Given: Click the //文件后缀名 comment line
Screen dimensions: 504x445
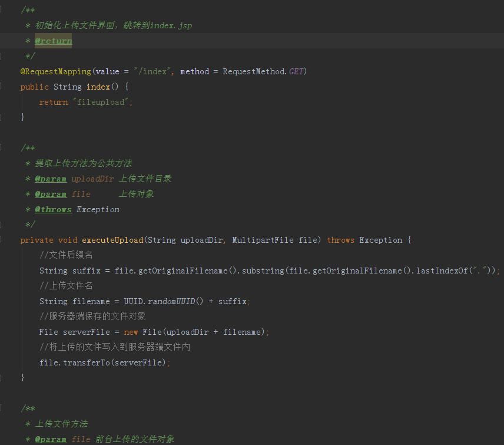Looking at the screenshot, I should click(66, 255).
